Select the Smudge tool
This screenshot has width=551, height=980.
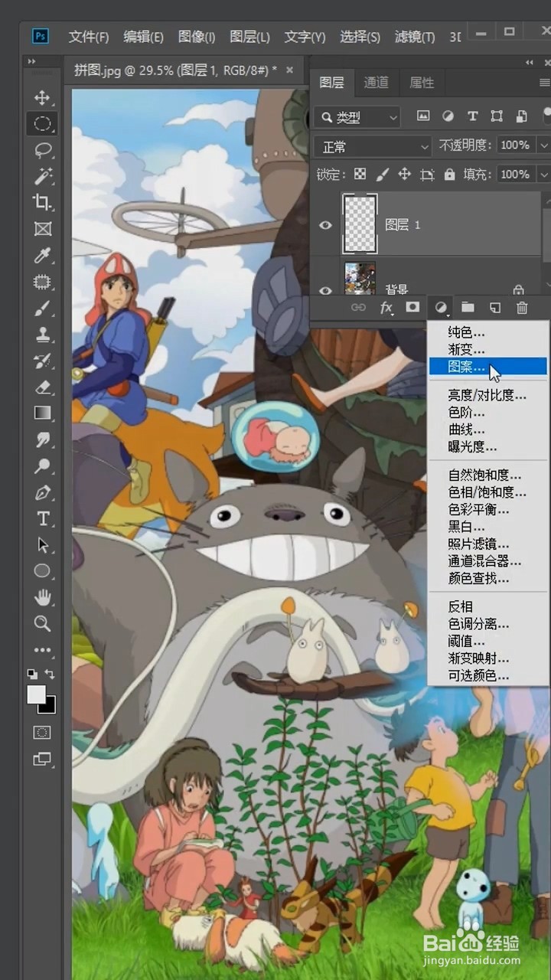coord(42,440)
